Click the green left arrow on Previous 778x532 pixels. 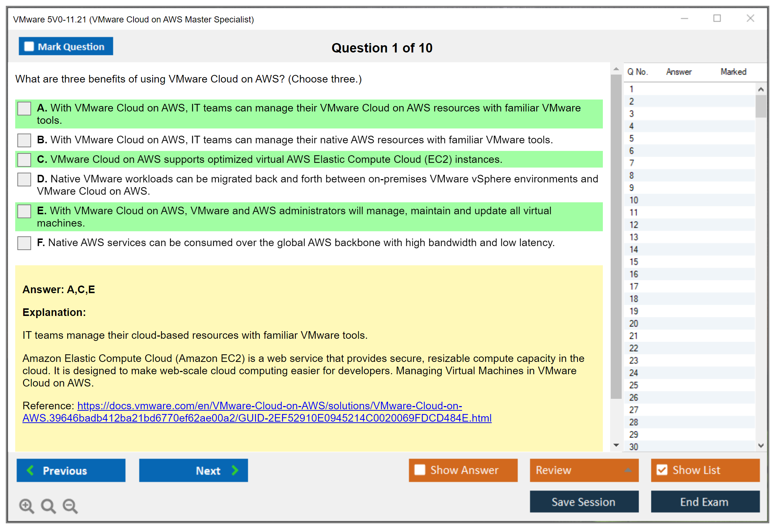coord(30,470)
